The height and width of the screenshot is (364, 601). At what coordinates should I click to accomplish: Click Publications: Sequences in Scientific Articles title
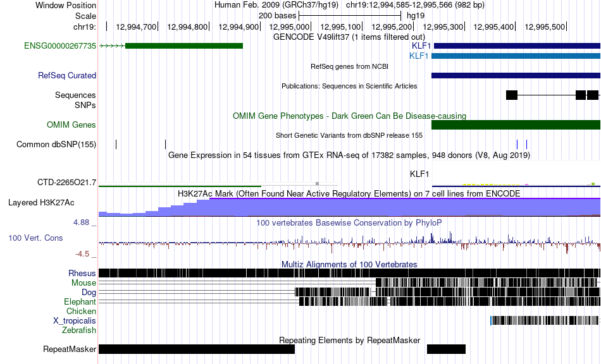point(349,86)
